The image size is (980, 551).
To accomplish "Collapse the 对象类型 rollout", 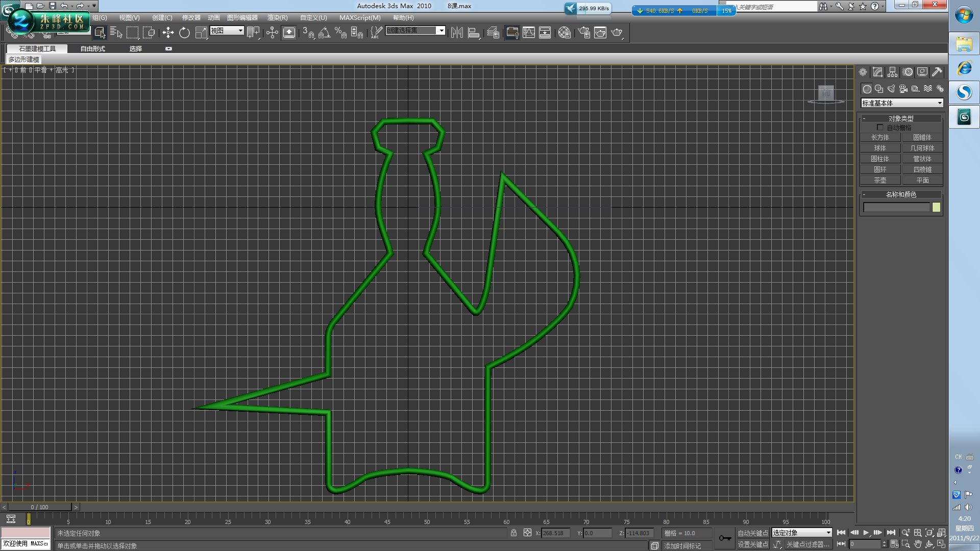I will click(x=901, y=118).
